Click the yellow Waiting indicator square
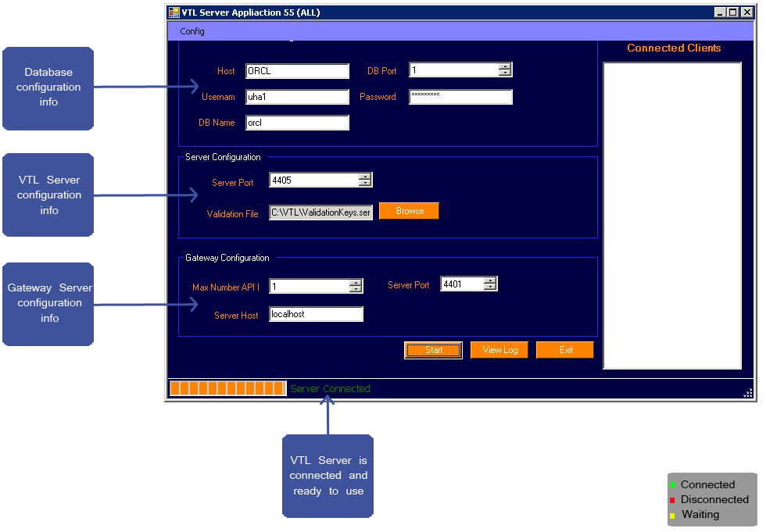Image resolution: width=766 pixels, height=532 pixels. click(672, 514)
